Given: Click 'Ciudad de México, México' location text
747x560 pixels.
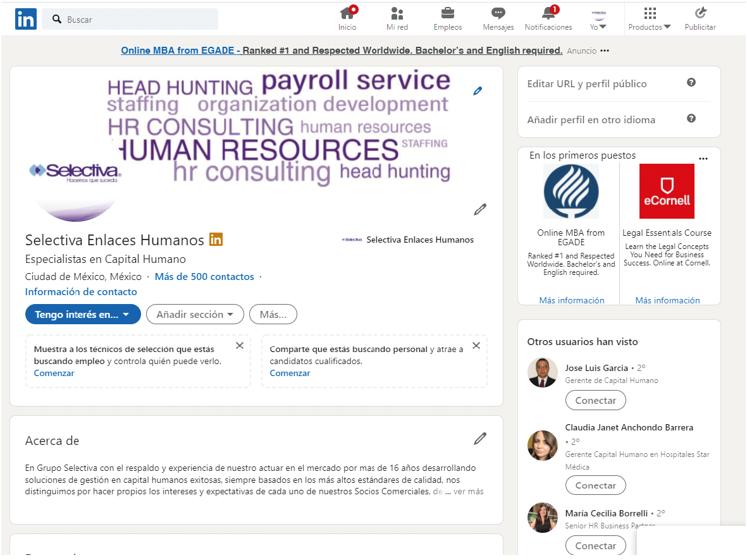Looking at the screenshot, I should click(83, 277).
